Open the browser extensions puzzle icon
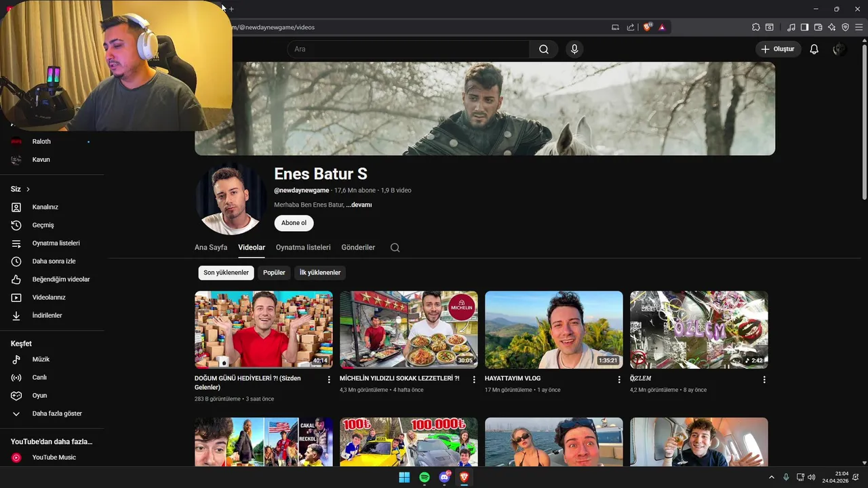This screenshot has height=488, width=868. tap(756, 27)
